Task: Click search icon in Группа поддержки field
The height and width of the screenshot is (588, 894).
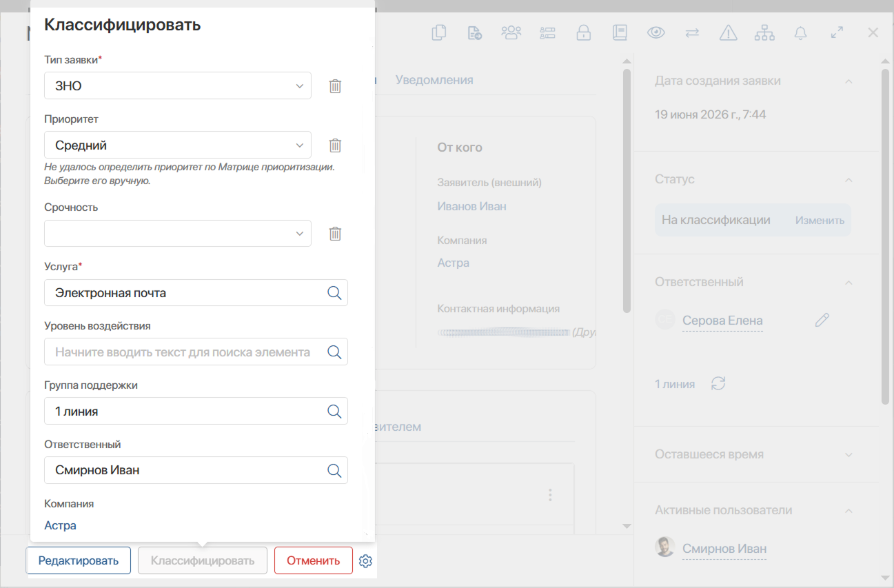Action: (334, 412)
